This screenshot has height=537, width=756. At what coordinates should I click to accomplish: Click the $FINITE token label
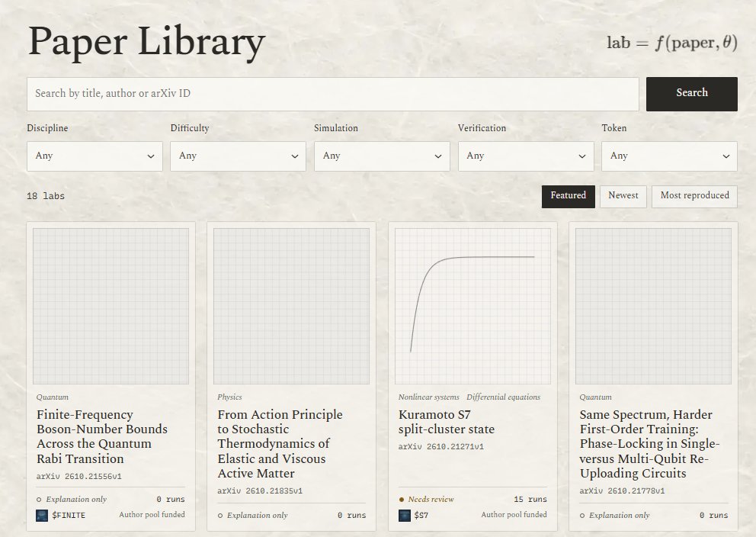tap(69, 516)
